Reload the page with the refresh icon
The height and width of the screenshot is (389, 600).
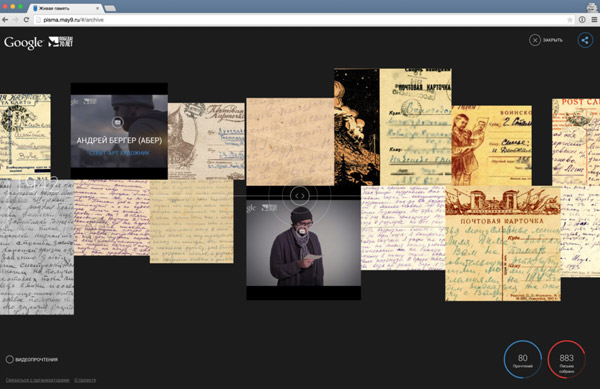[26, 20]
